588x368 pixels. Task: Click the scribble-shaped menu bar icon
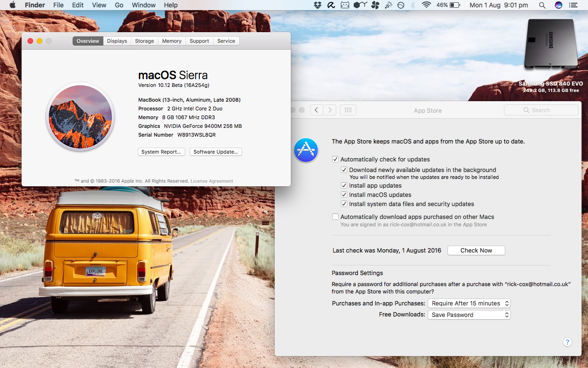coord(331,5)
